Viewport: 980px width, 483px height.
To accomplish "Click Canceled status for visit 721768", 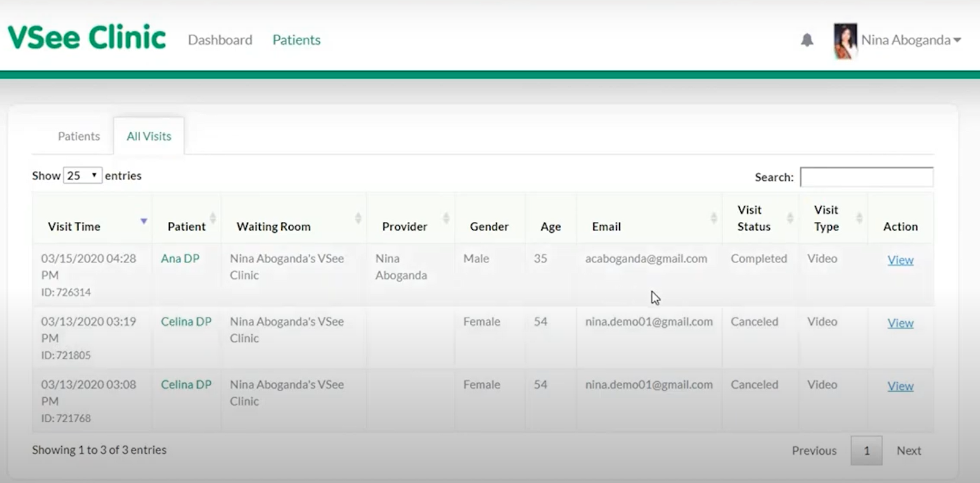I will 754,385.
